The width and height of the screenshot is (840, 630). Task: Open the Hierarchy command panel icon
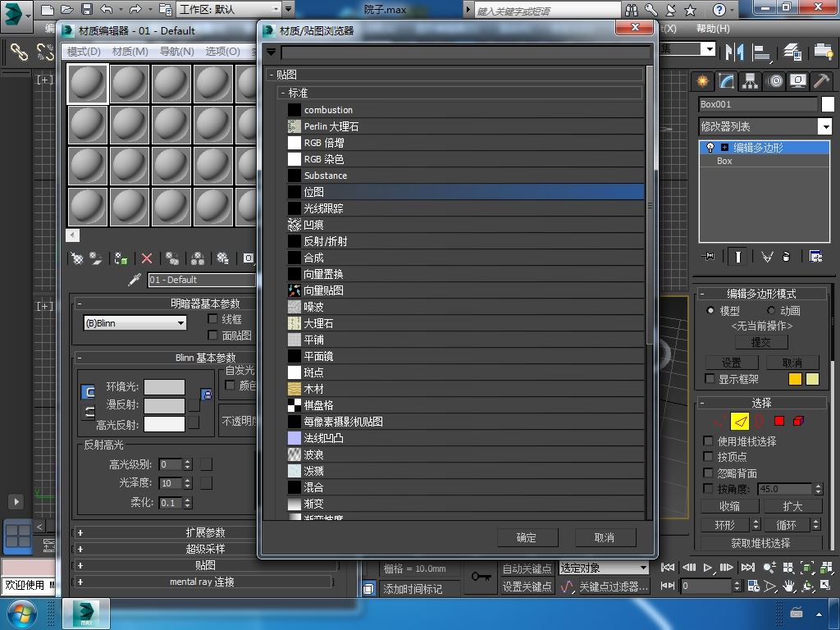pos(750,81)
